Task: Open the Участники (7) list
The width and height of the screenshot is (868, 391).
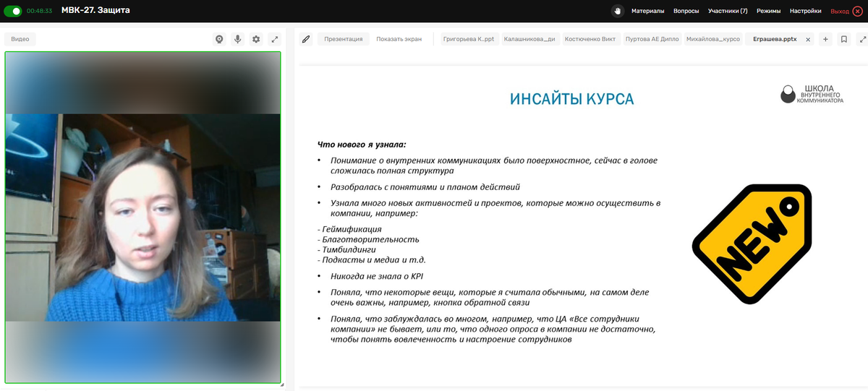Action: 728,11
